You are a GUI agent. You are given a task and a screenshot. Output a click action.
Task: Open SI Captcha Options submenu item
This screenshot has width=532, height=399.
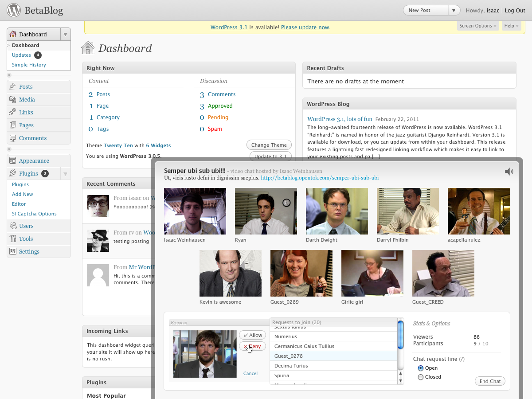click(x=34, y=214)
